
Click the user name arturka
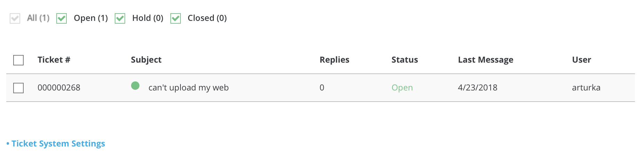pyautogui.click(x=586, y=88)
